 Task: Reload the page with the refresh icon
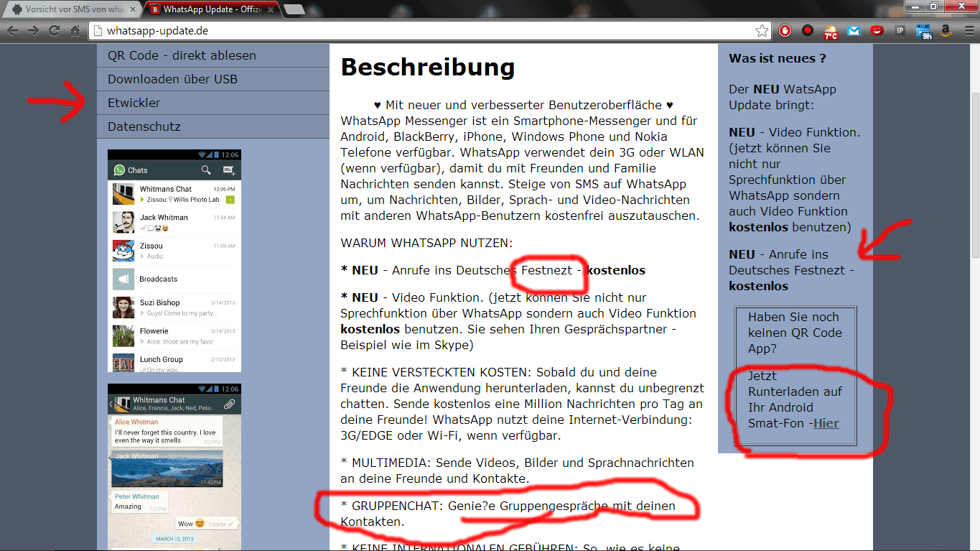[54, 31]
